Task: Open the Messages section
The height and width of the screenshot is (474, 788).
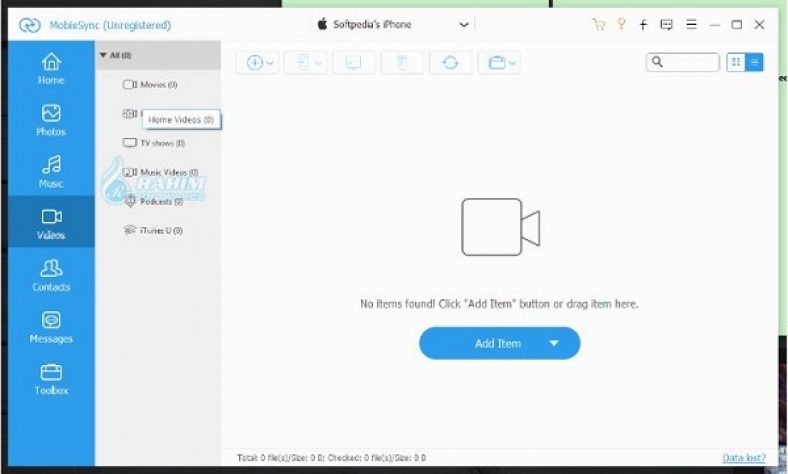Action: pos(51,327)
